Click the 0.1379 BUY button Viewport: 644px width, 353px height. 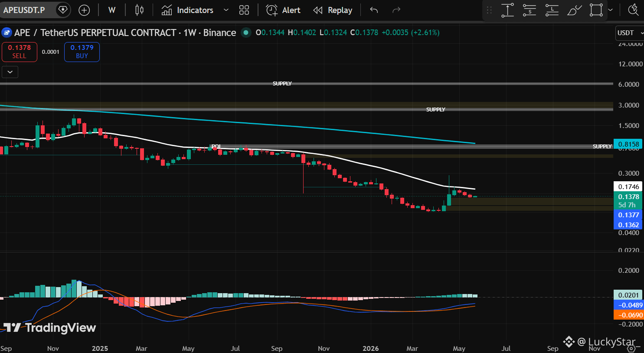point(82,52)
